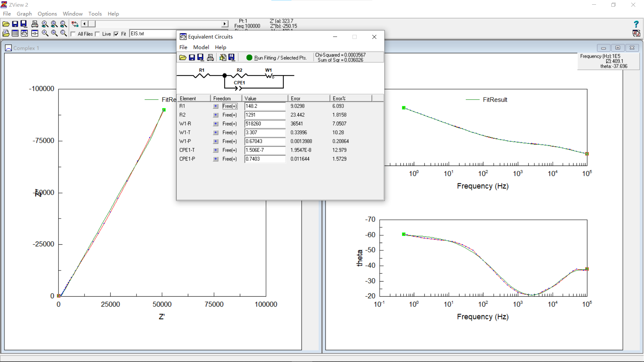Toggle R1 freedom plus button
Screen dimensions: 644x362
[x=216, y=106]
